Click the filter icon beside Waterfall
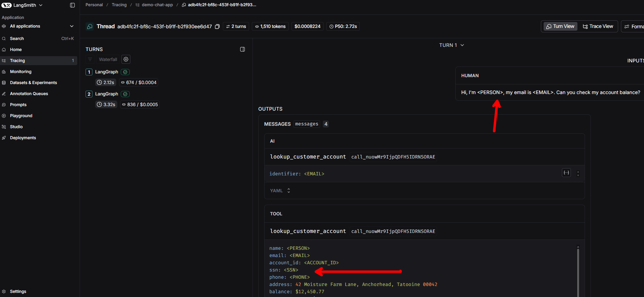 (x=90, y=59)
